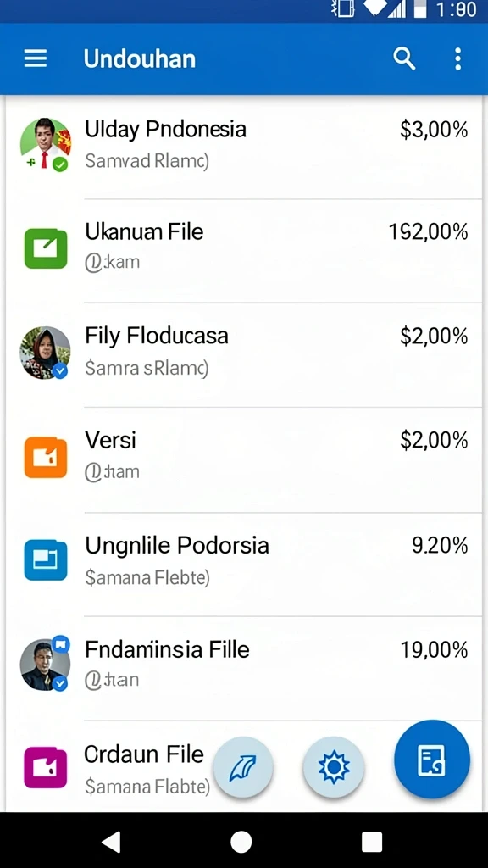
Task: Tap the share arrow floating button
Action: click(243, 766)
